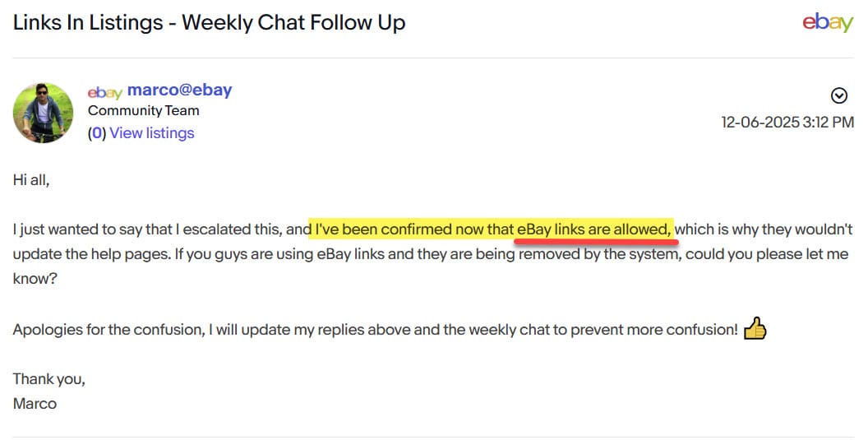Click the (0) feedback score
This screenshot has height=440, width=868.
click(x=97, y=133)
